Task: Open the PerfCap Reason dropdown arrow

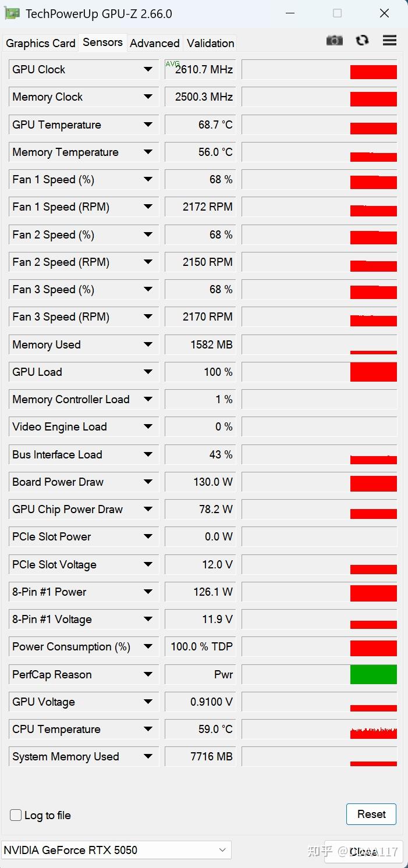Action: click(x=148, y=674)
